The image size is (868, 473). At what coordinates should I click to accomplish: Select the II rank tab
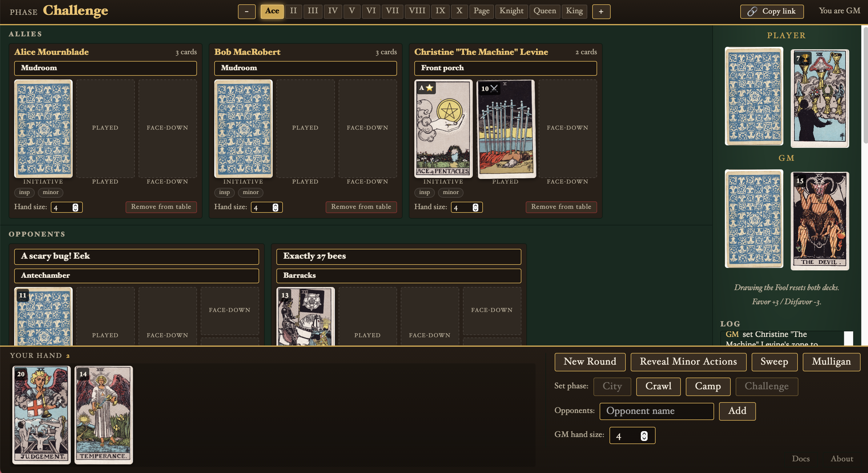293,11
